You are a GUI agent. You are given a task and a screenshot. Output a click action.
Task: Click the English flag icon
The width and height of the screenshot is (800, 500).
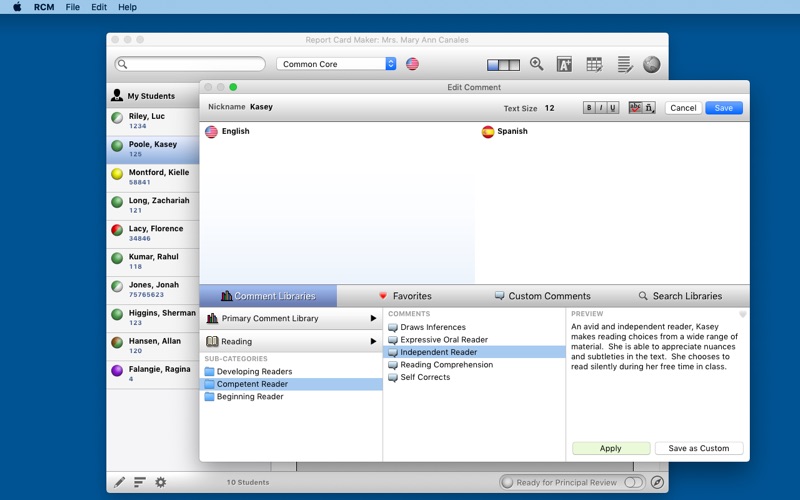211,132
